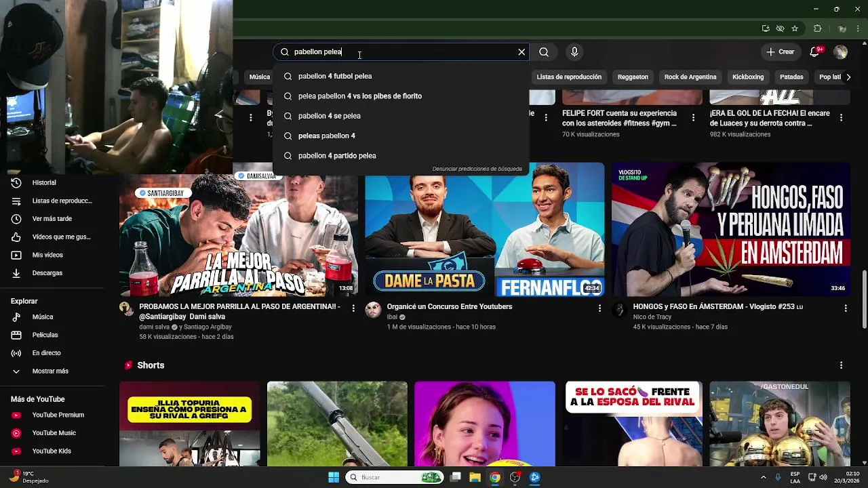Click "Denunciar predicciones de búsqueda" link

(477, 169)
